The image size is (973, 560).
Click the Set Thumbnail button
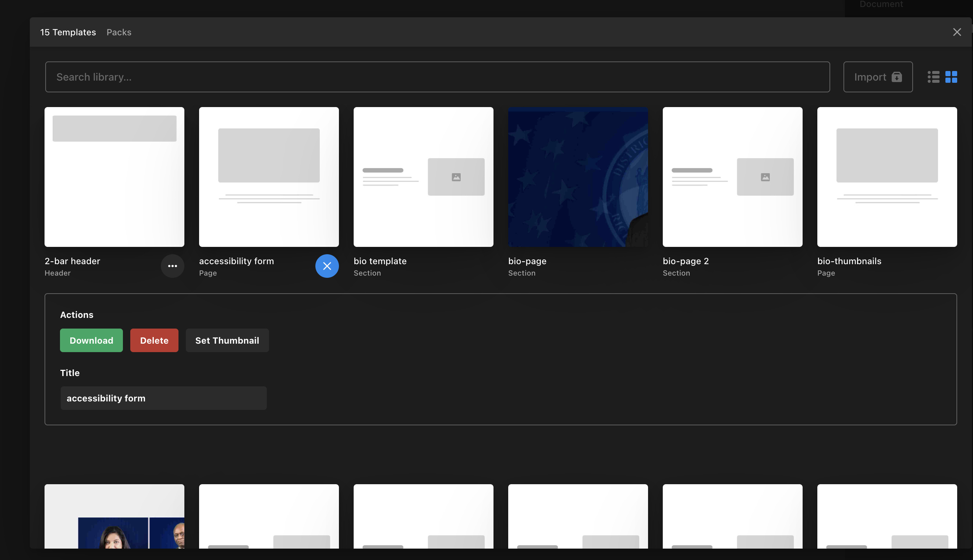click(227, 340)
